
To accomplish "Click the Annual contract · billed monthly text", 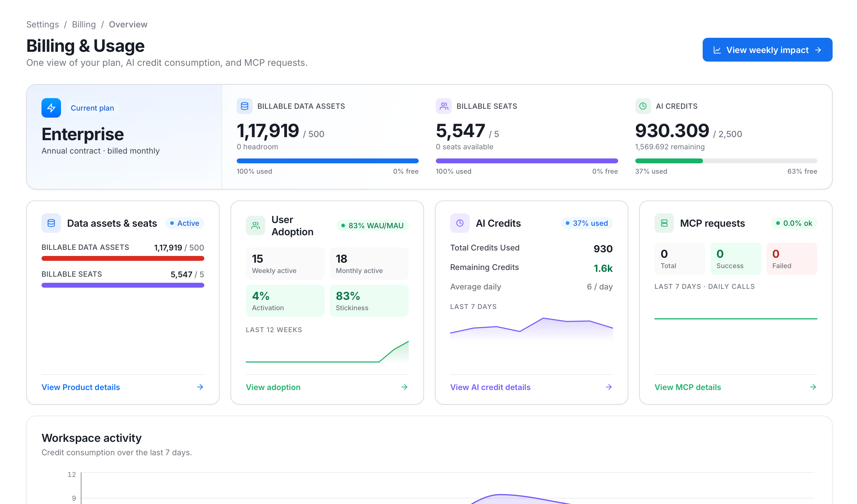I will [100, 151].
